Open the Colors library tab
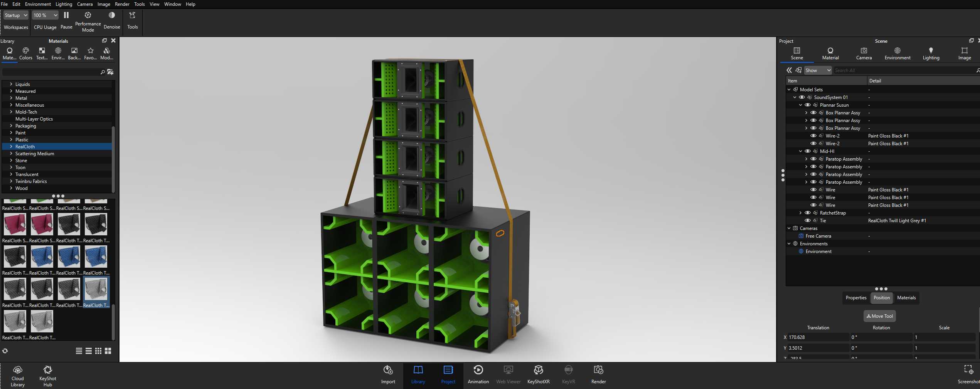 coord(26,54)
